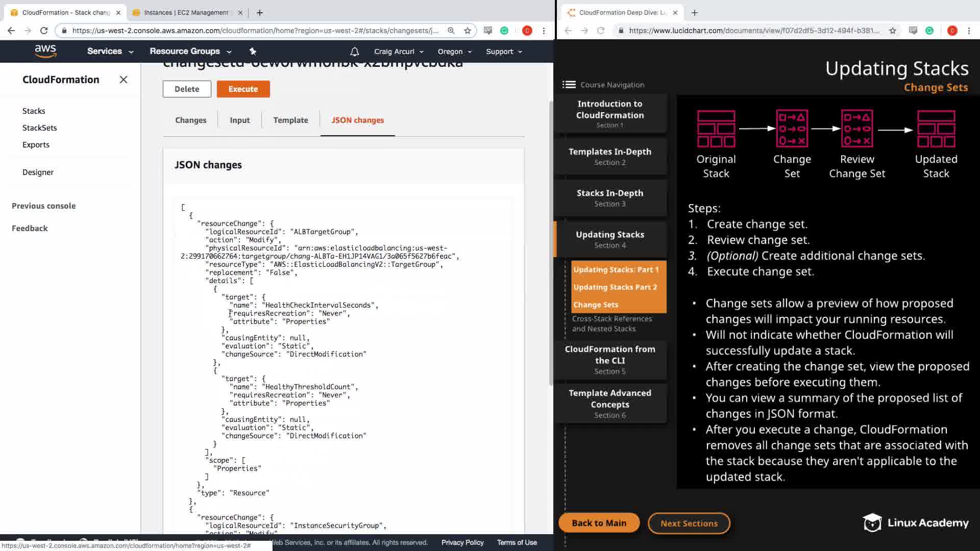The image size is (980, 551).
Task: Open StackSets in the sidebar
Action: click(39, 128)
